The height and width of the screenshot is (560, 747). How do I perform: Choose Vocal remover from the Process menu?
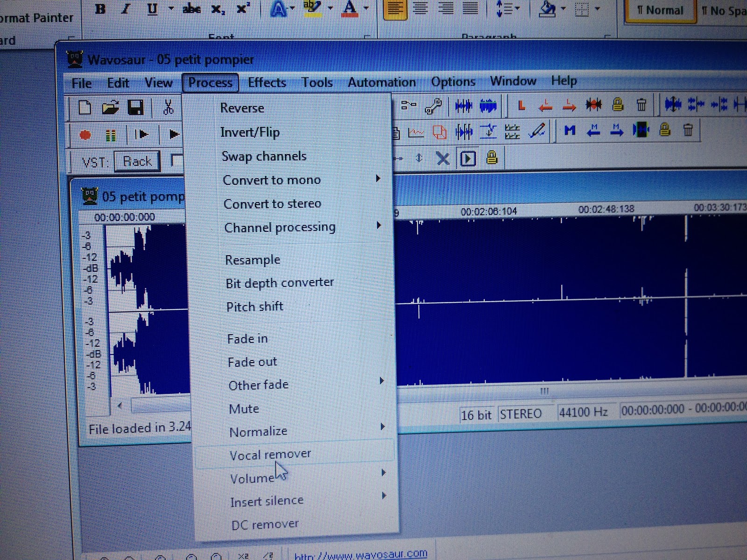coord(270,455)
